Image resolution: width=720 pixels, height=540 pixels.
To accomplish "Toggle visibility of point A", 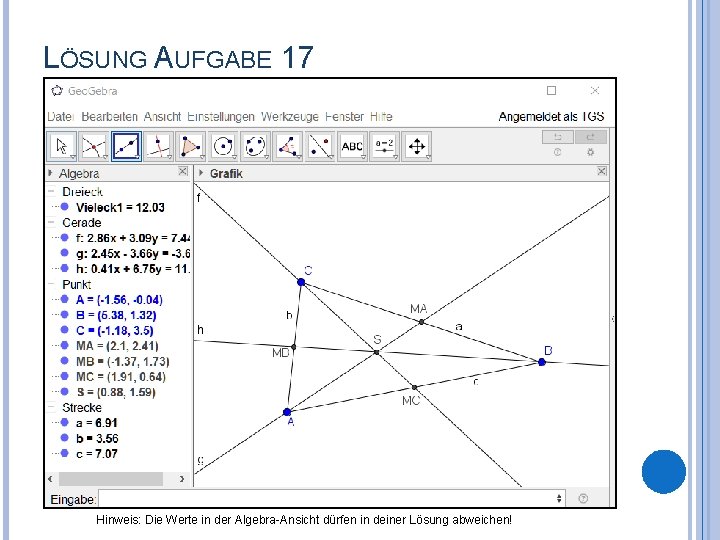I will point(65,299).
